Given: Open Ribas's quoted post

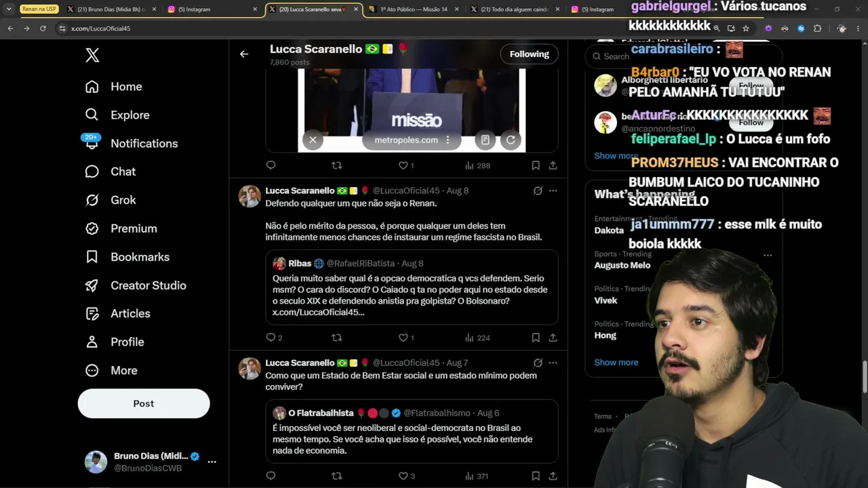Looking at the screenshot, I should [412, 287].
